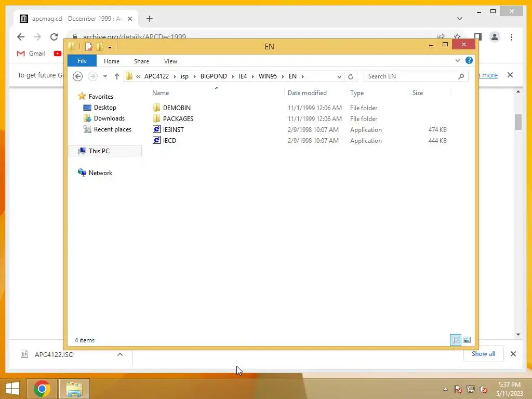Open Downloads in Favorites
The width and height of the screenshot is (532, 399).
click(x=109, y=118)
